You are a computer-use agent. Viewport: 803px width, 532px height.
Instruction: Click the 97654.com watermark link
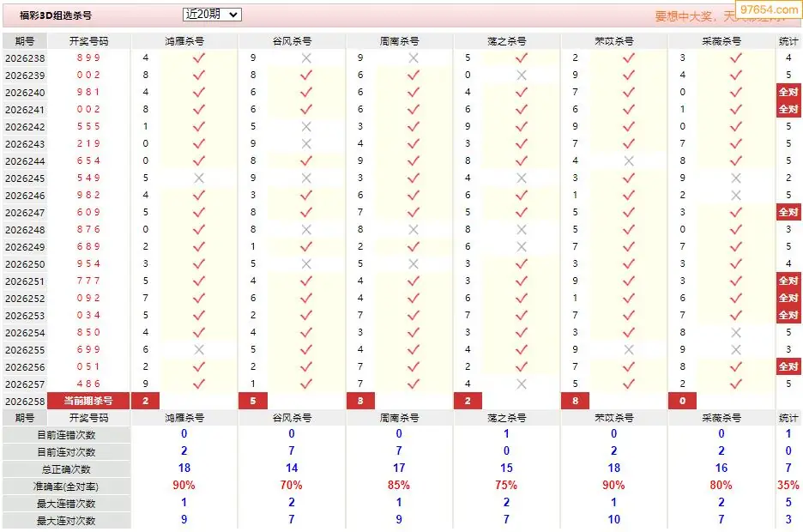point(769,9)
